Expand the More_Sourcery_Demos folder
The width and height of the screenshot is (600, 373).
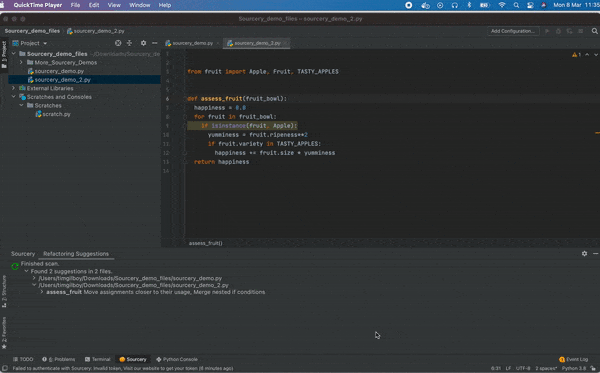[x=21, y=62]
